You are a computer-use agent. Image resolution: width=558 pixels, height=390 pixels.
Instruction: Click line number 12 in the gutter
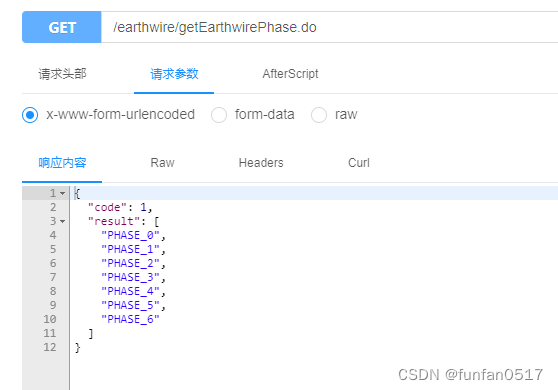pos(50,347)
